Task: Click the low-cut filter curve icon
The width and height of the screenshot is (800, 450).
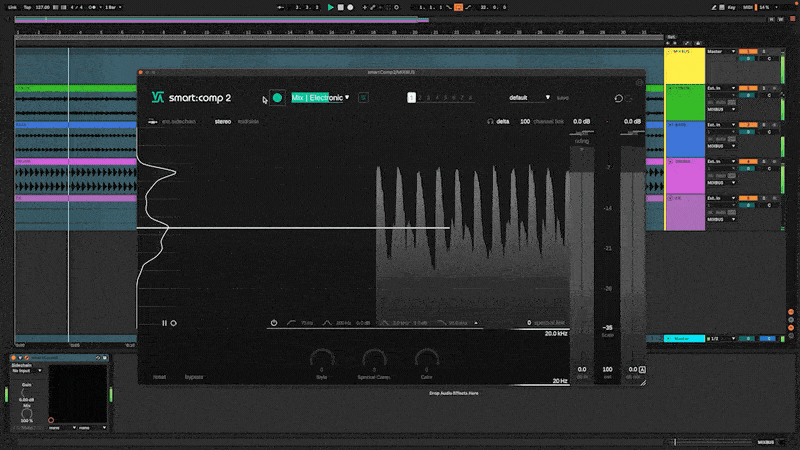Action: pyautogui.click(x=291, y=323)
